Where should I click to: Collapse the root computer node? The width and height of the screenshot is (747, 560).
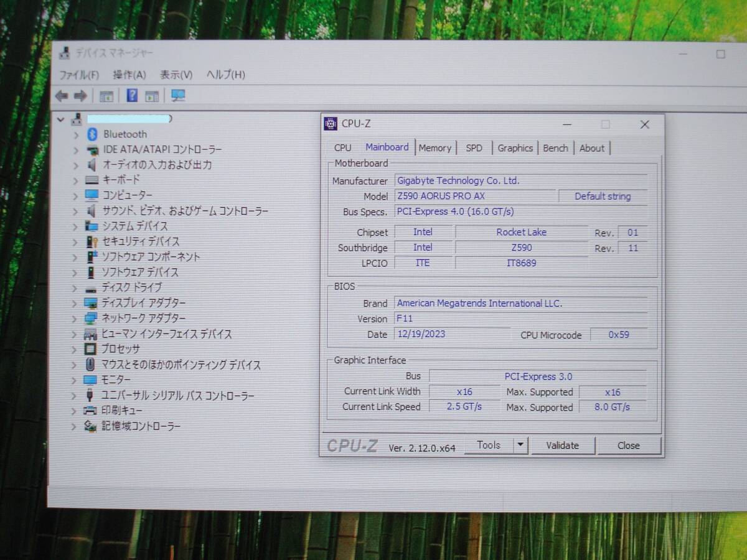tap(60, 119)
